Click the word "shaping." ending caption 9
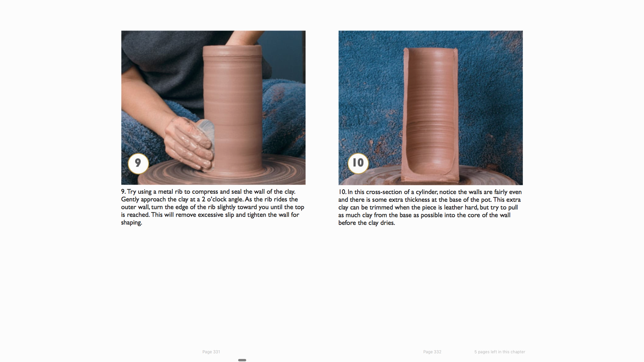The image size is (644, 362). pos(131,223)
